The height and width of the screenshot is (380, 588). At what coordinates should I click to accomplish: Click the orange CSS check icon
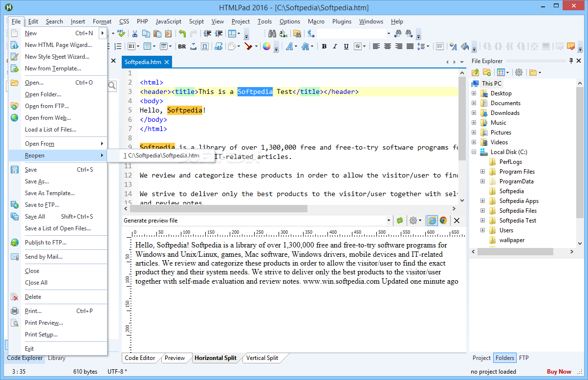pyautogui.click(x=570, y=46)
